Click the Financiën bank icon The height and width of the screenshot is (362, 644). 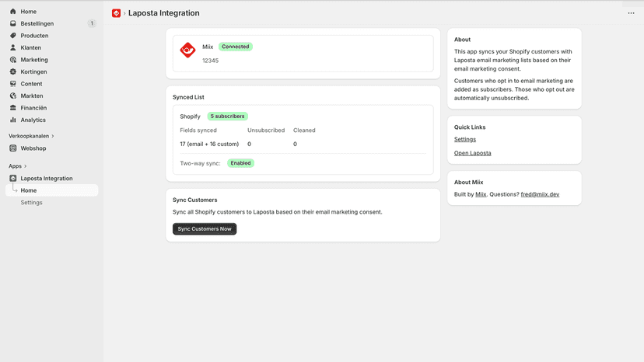12,107
